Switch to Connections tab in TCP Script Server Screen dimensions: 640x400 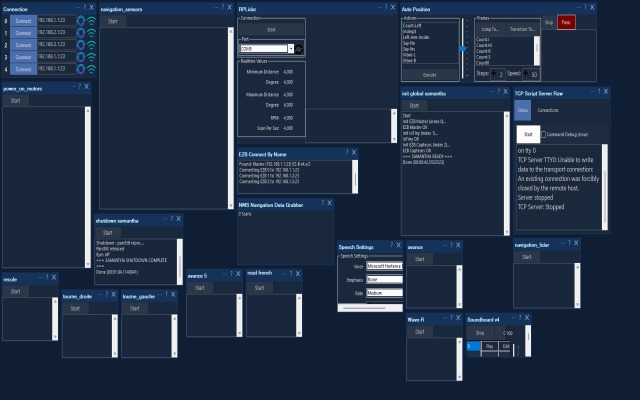tap(548, 110)
